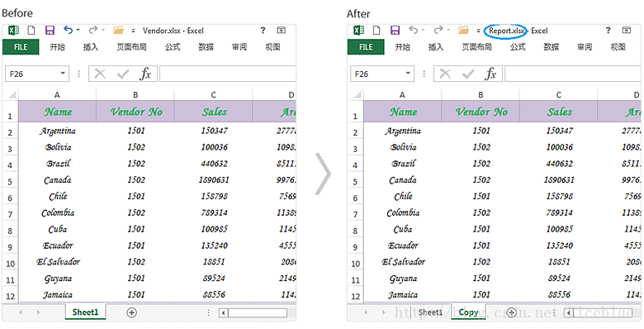
Task: Click the fx Insert Function icon in Report.xlsx
Action: (x=490, y=74)
